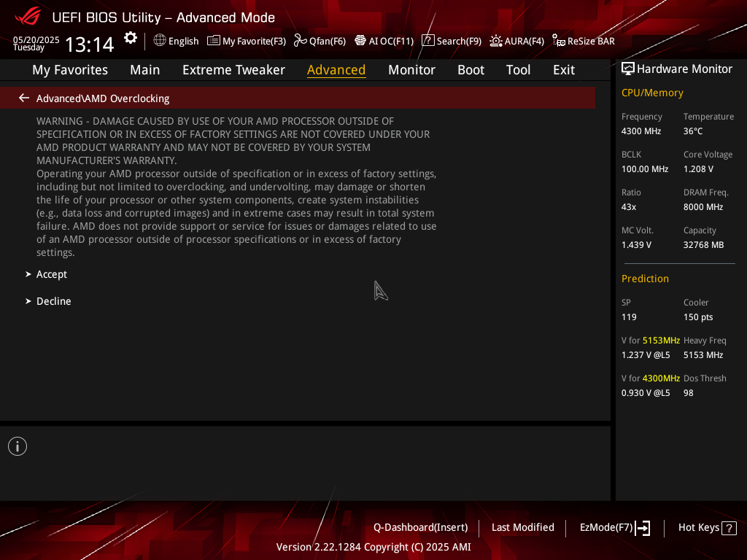Screen dimensions: 747x560
Task: Select the Advanced tab
Action: 336,70
